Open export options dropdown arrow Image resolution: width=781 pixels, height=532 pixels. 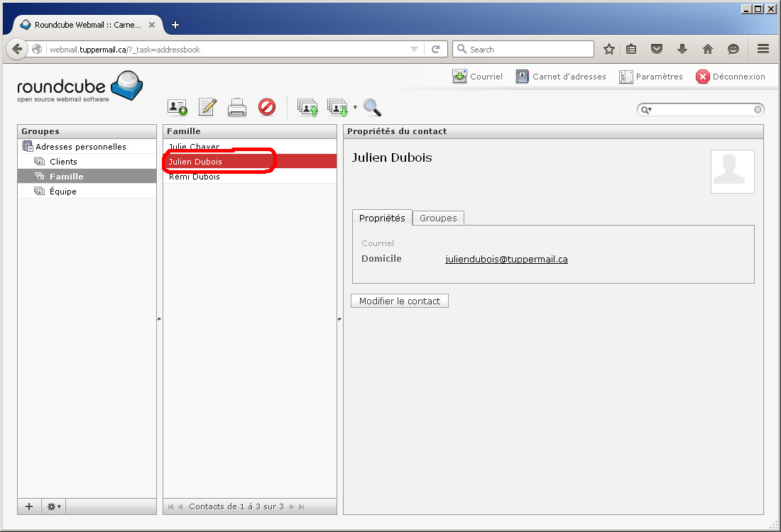(355, 108)
